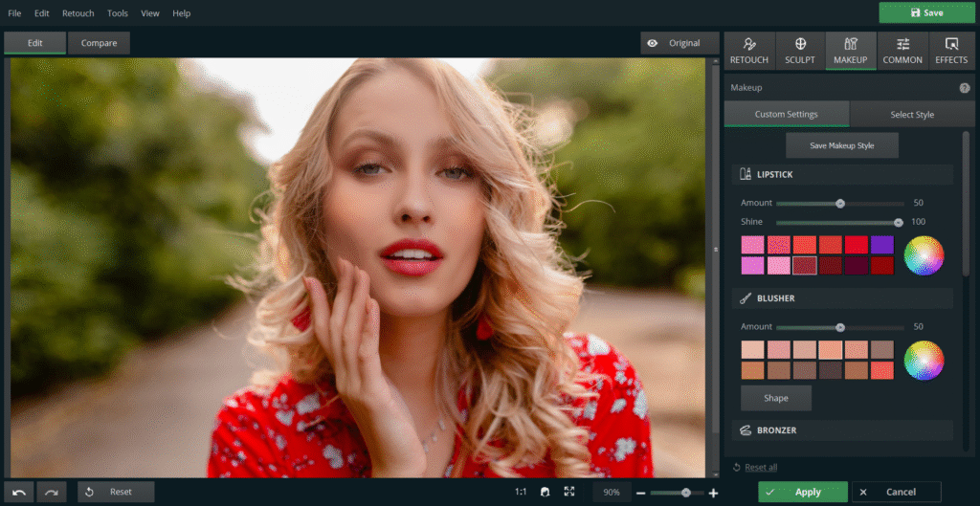The height and width of the screenshot is (506, 980).
Task: Click the 90% zoom value field
Action: [x=612, y=493]
